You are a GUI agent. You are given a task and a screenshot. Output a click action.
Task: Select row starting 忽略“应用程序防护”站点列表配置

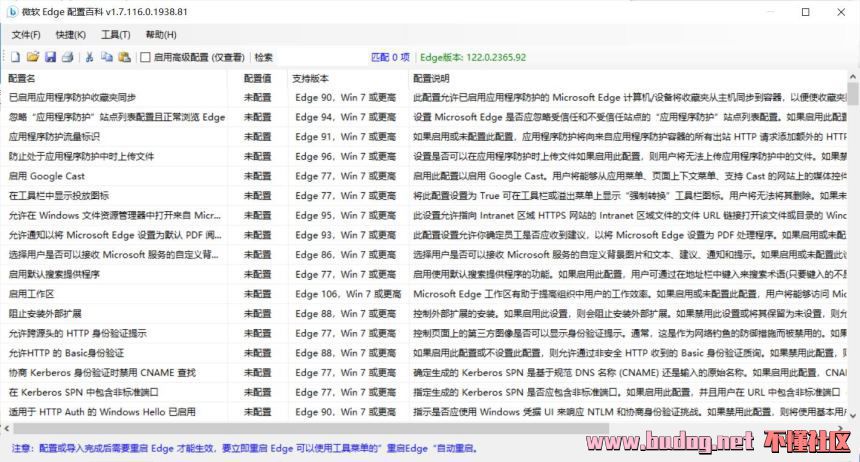pyautogui.click(x=425, y=117)
